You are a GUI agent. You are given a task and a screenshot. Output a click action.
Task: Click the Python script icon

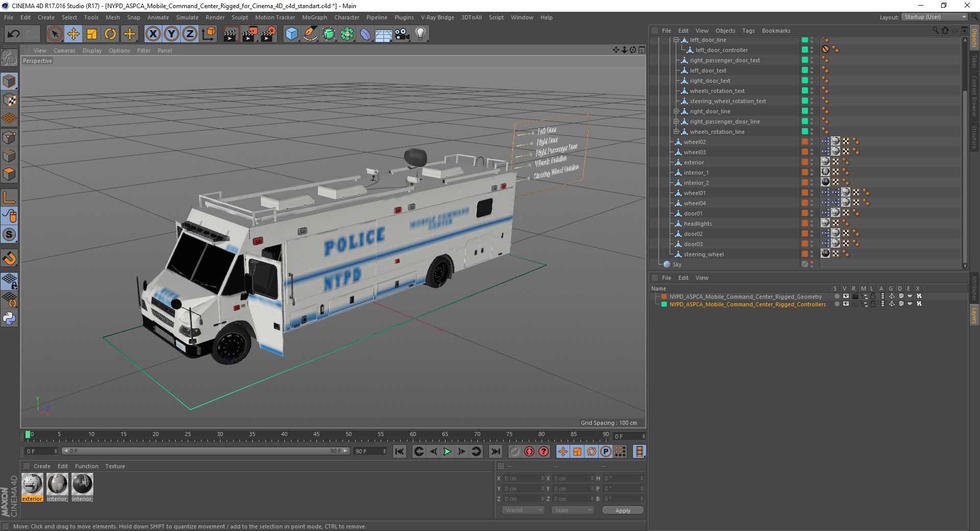[x=9, y=319]
